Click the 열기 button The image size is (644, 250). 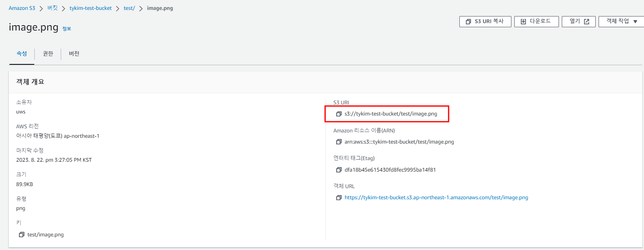point(578,21)
